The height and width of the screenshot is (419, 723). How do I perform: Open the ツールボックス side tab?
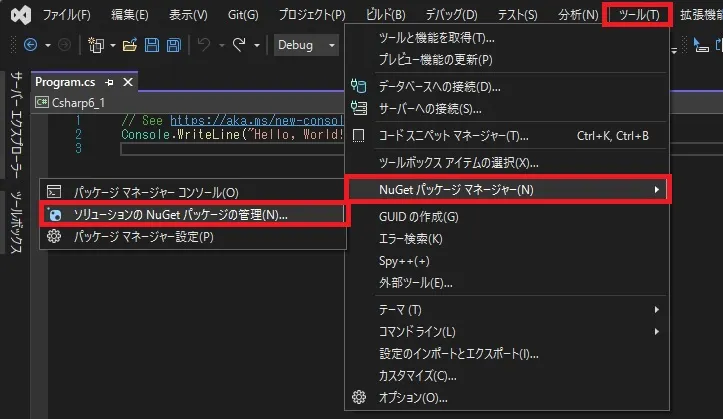coord(16,222)
